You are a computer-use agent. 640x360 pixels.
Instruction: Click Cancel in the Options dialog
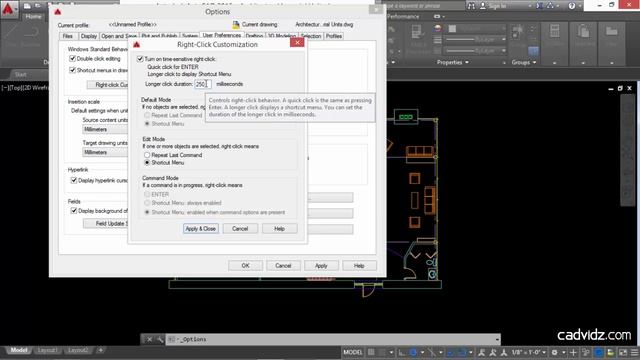(x=283, y=266)
